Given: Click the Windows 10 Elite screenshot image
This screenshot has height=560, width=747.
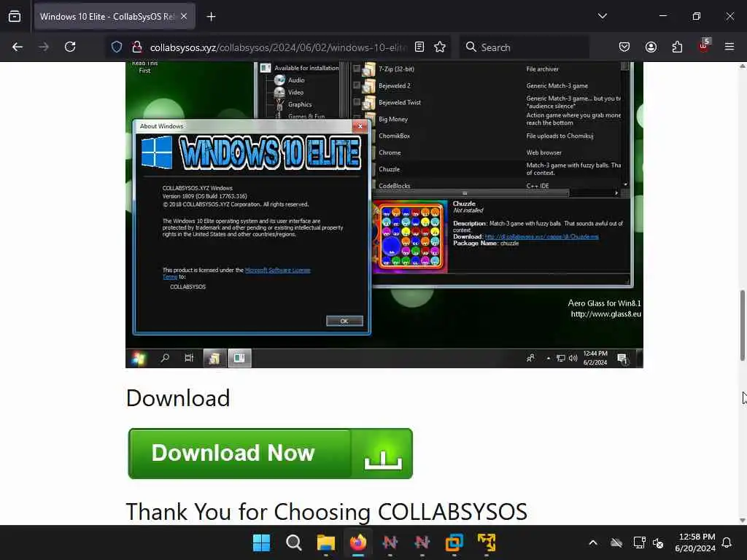Looking at the screenshot, I should point(384,214).
